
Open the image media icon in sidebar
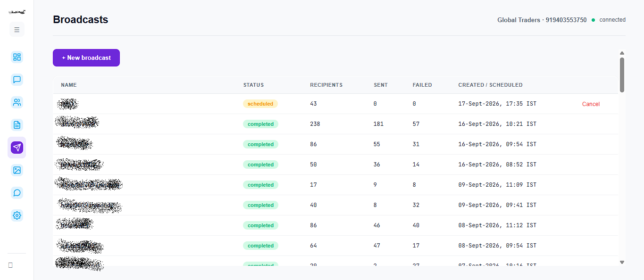point(17,170)
